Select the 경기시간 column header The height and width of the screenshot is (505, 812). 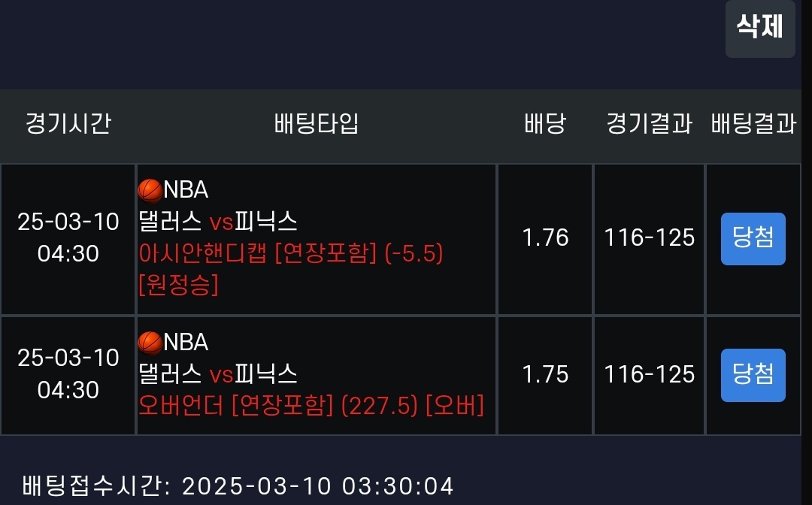click(68, 124)
